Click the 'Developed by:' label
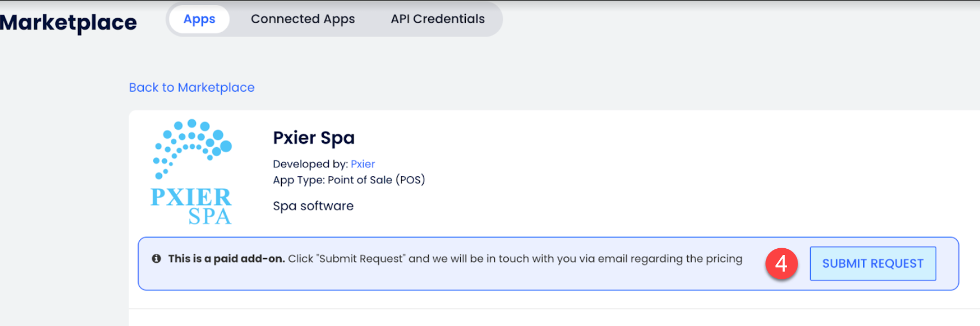The height and width of the screenshot is (326, 980). (310, 164)
